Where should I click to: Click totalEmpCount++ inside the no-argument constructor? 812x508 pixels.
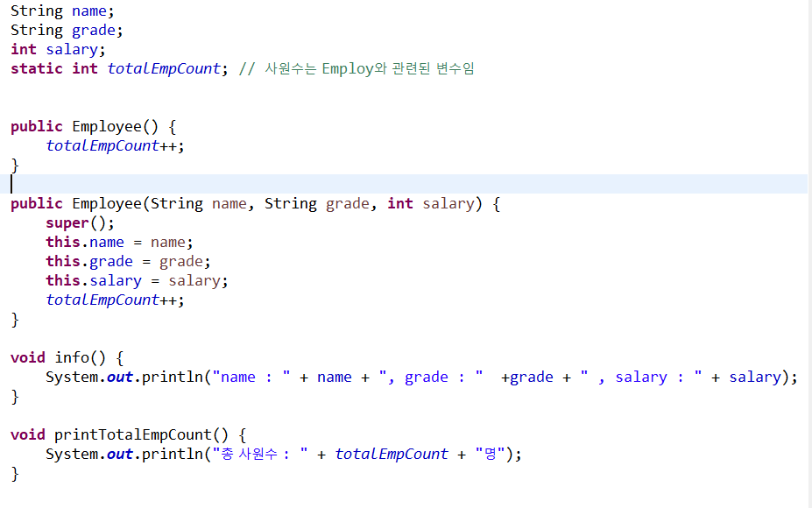[x=115, y=145]
